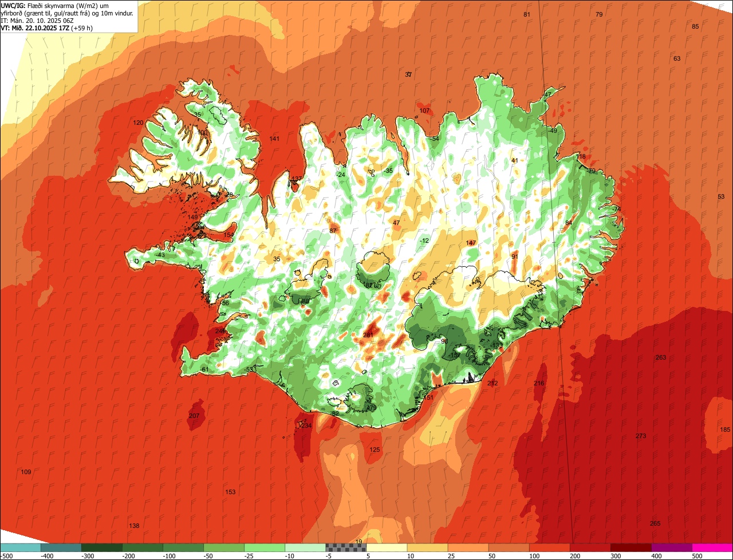
Task: Click the map value 118
Action: 581,156
